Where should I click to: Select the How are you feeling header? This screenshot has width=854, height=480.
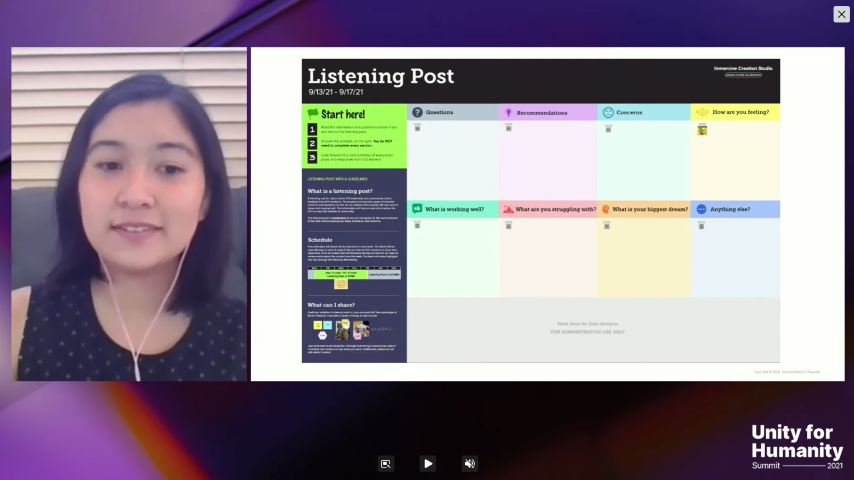coord(740,112)
